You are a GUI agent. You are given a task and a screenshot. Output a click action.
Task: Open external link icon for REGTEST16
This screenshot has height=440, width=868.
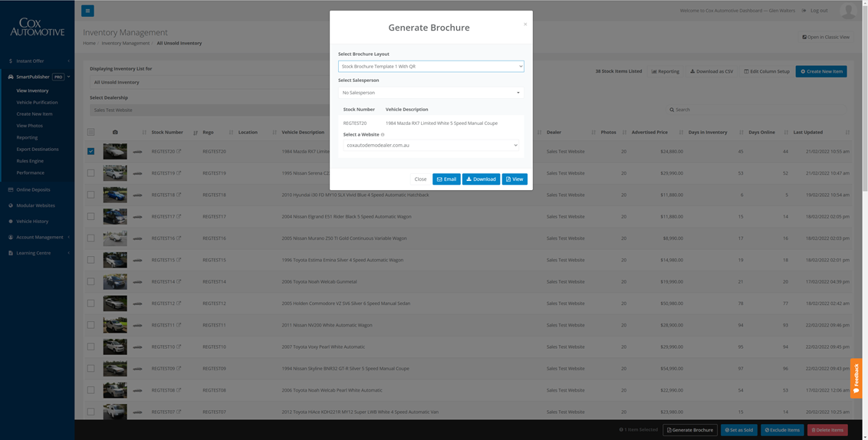[179, 238]
